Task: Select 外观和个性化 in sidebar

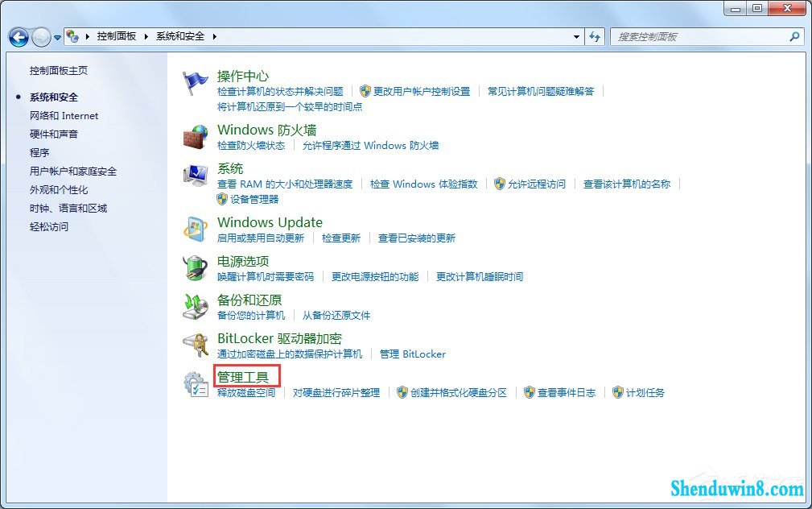Action: 59,190
